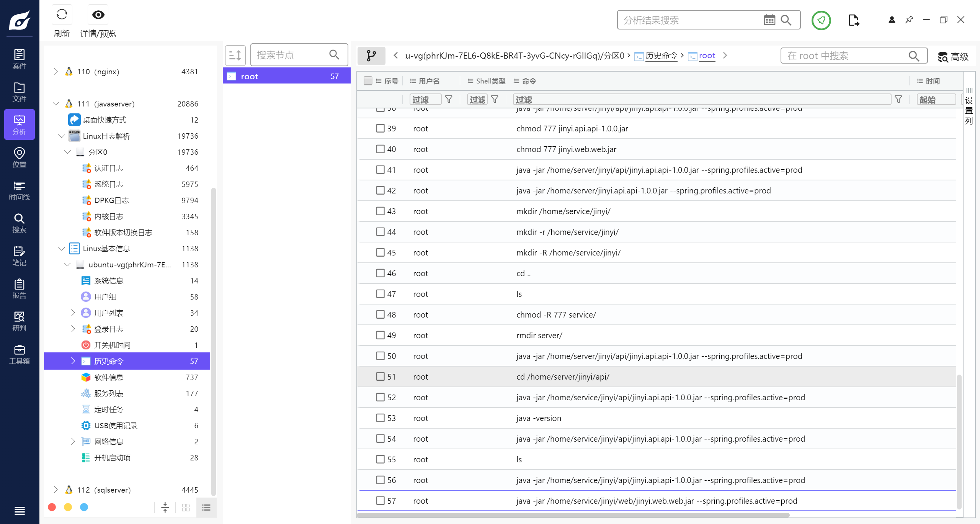The height and width of the screenshot is (524, 980).
Task: Click the branch tree view icon
Action: 371,56
